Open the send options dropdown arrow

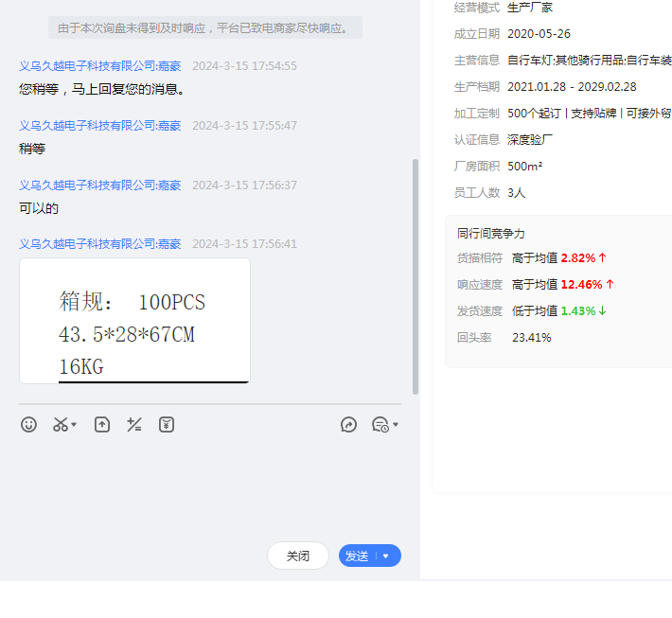click(386, 556)
